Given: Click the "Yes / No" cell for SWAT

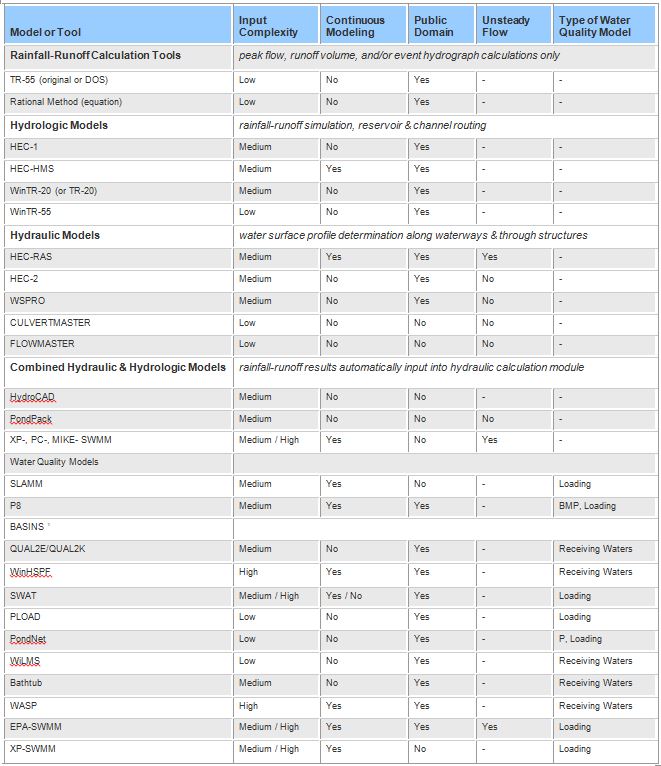Looking at the screenshot, I should 347,596.
